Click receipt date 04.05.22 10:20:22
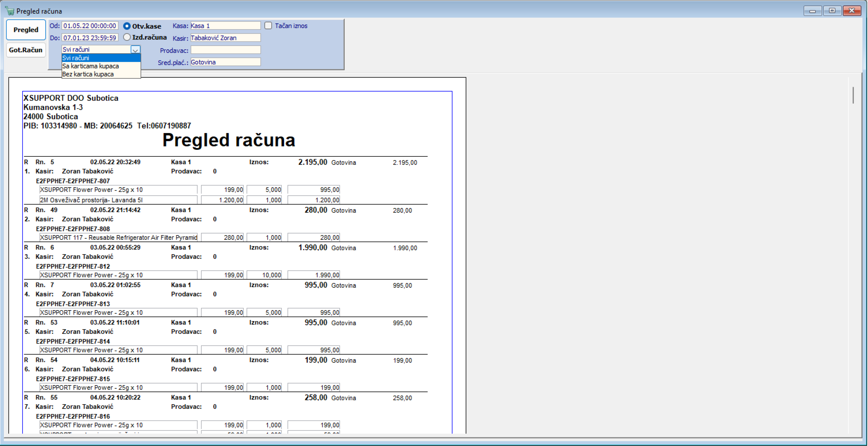This screenshot has height=446, width=868. tap(115, 398)
